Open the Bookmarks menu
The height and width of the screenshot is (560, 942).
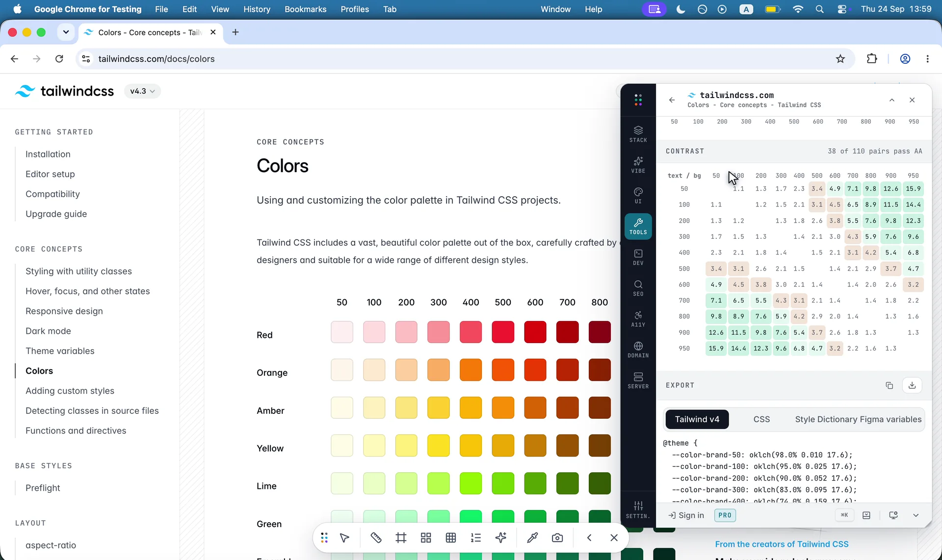pos(305,9)
